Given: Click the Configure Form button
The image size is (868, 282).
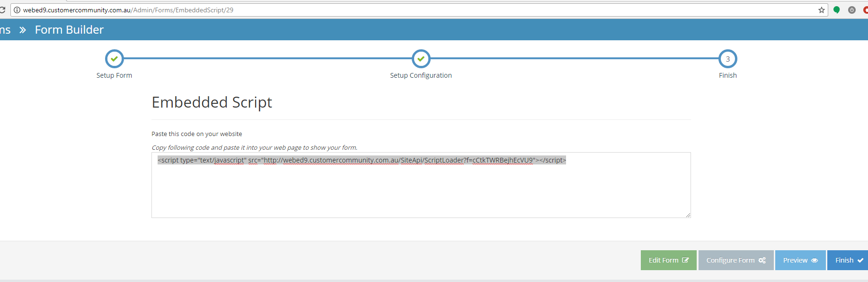Looking at the screenshot, I should tap(736, 260).
